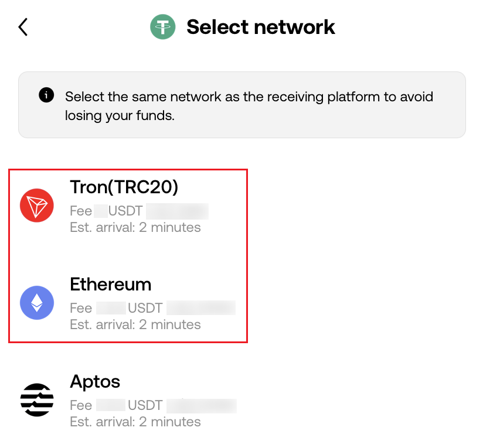Click the green Tether USDT logo
483x448 pixels.
162,27
